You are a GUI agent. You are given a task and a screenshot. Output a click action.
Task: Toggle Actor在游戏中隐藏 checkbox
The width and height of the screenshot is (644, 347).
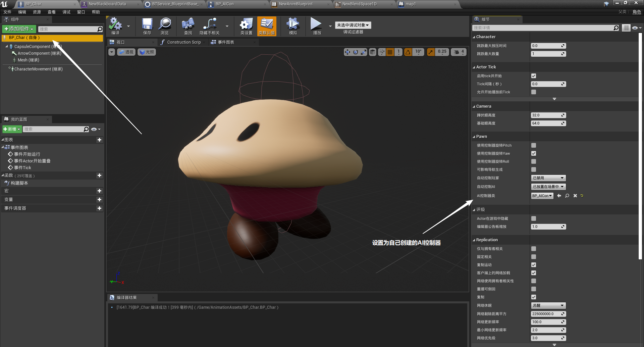pyautogui.click(x=534, y=218)
